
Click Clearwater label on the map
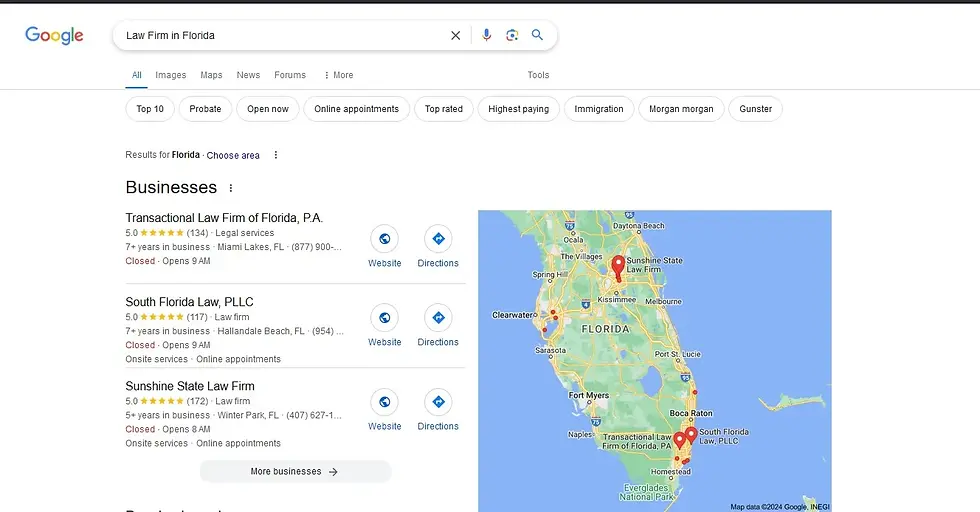point(512,315)
